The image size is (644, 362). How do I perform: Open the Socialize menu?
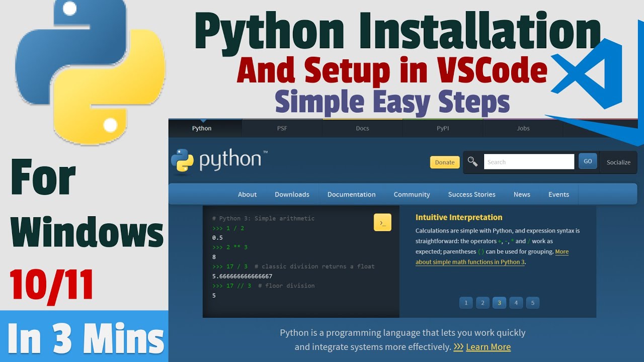(x=618, y=162)
